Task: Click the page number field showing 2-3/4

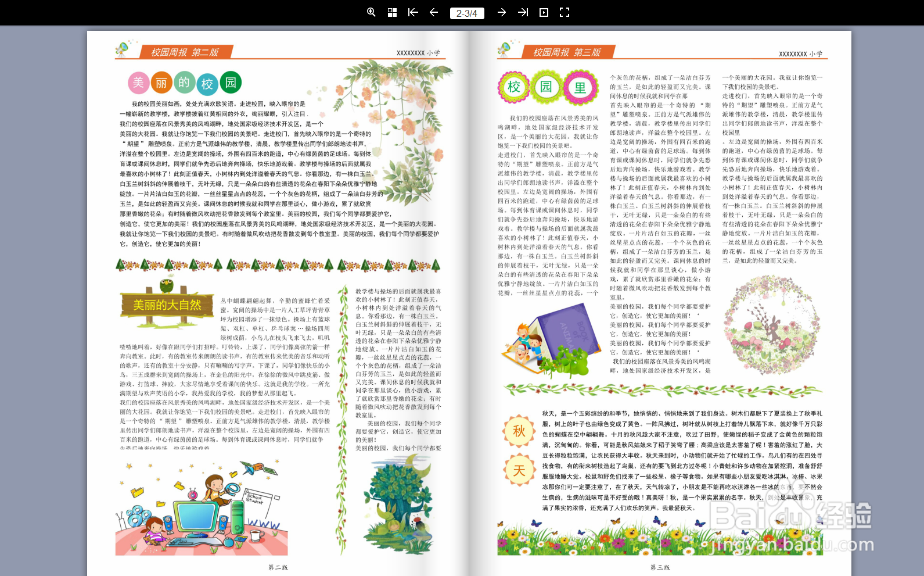Action: point(467,13)
